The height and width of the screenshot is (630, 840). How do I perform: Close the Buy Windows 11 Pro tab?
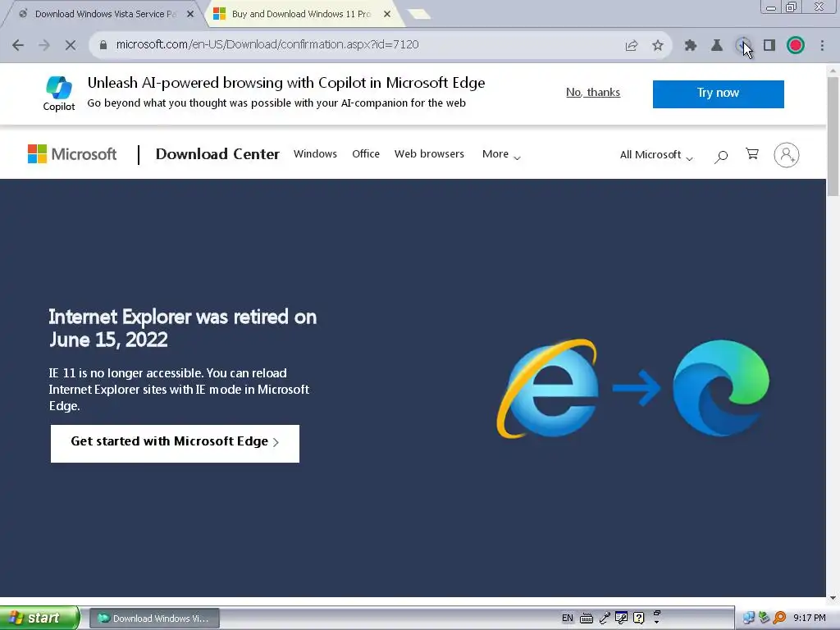(x=387, y=14)
